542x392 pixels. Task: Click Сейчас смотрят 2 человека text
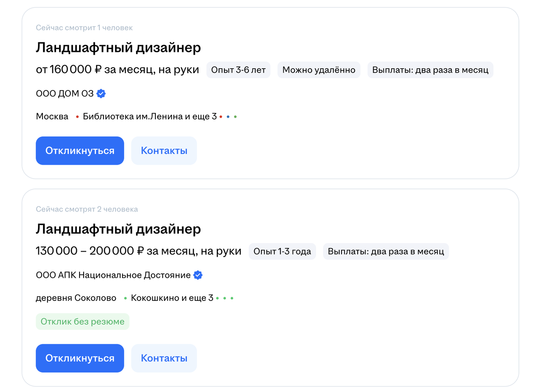click(87, 209)
